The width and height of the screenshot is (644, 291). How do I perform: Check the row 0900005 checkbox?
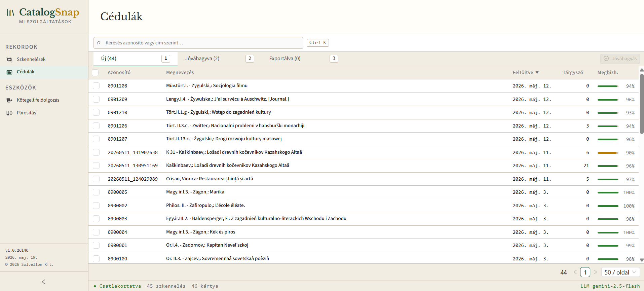[x=96, y=192]
